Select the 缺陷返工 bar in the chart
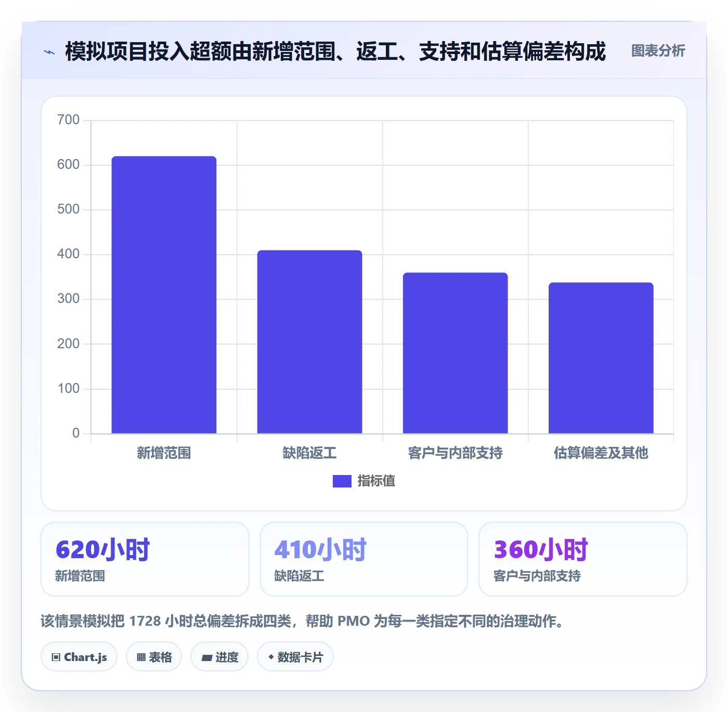 (x=309, y=342)
